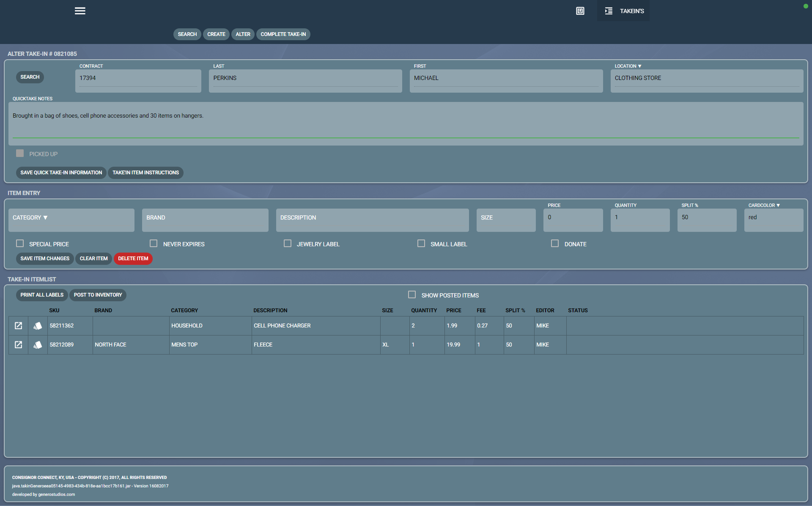The width and height of the screenshot is (812, 506).
Task: Enable the Special Price checkbox
Action: 20,243
